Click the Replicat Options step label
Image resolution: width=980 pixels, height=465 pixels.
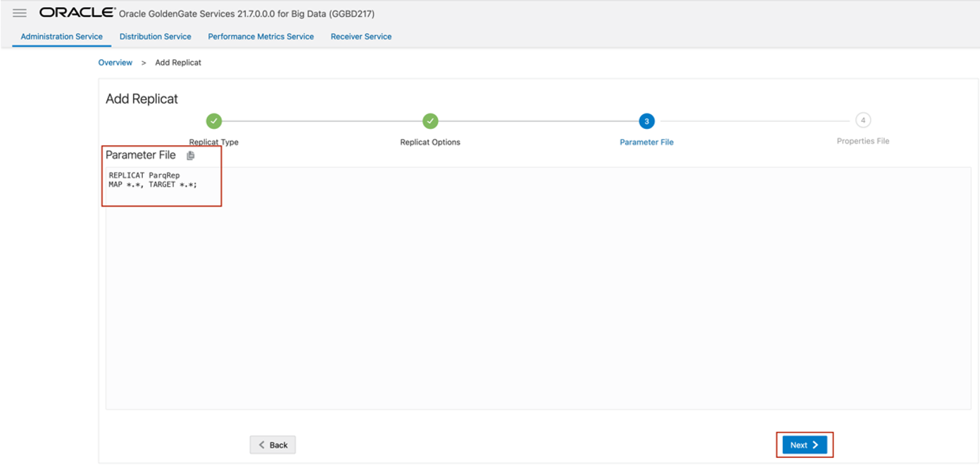[430, 142]
